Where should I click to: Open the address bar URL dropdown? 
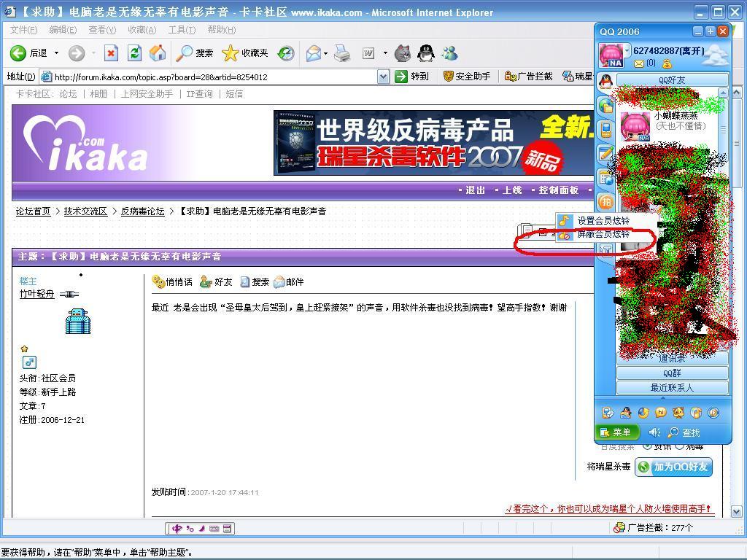383,77
